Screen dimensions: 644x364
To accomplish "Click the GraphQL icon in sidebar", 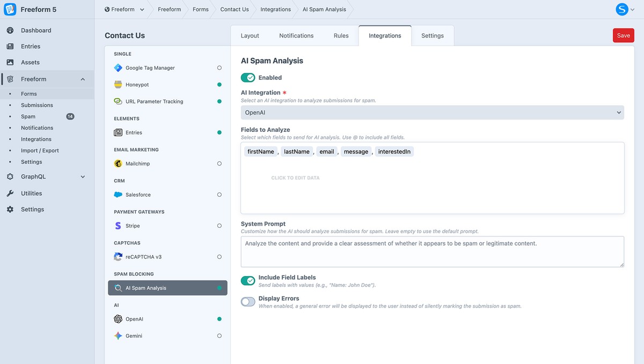I will point(10,176).
